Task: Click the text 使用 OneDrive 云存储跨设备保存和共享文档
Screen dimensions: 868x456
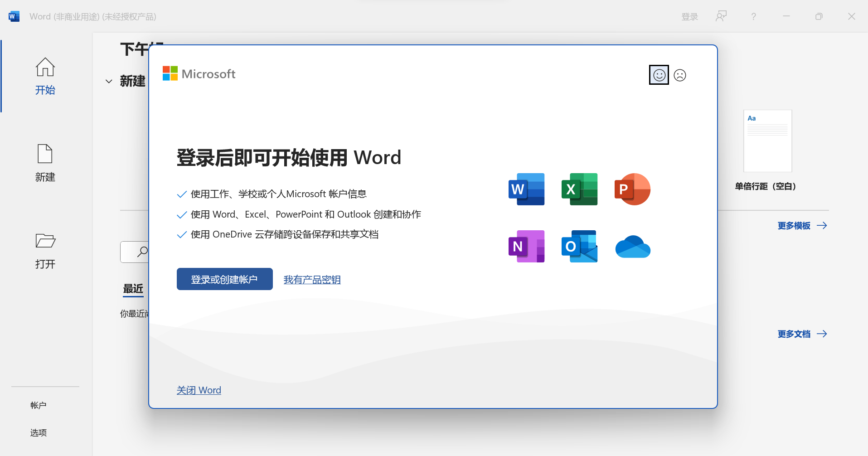Action: [285, 234]
